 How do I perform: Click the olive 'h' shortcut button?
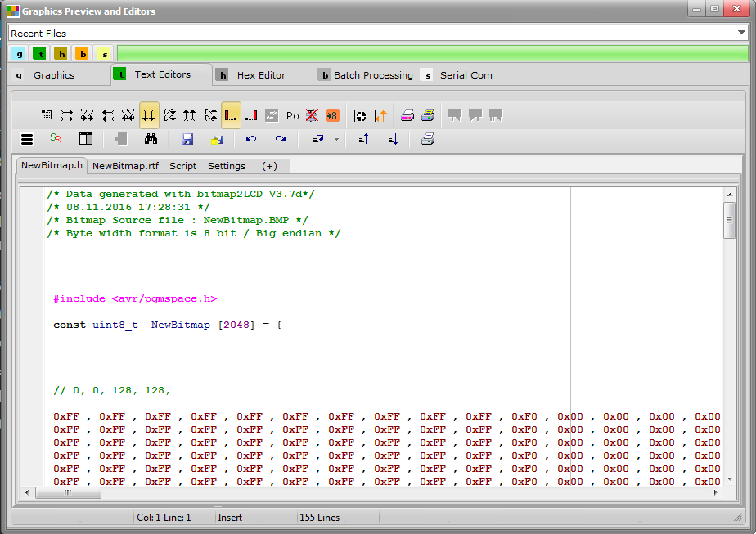[x=61, y=53]
